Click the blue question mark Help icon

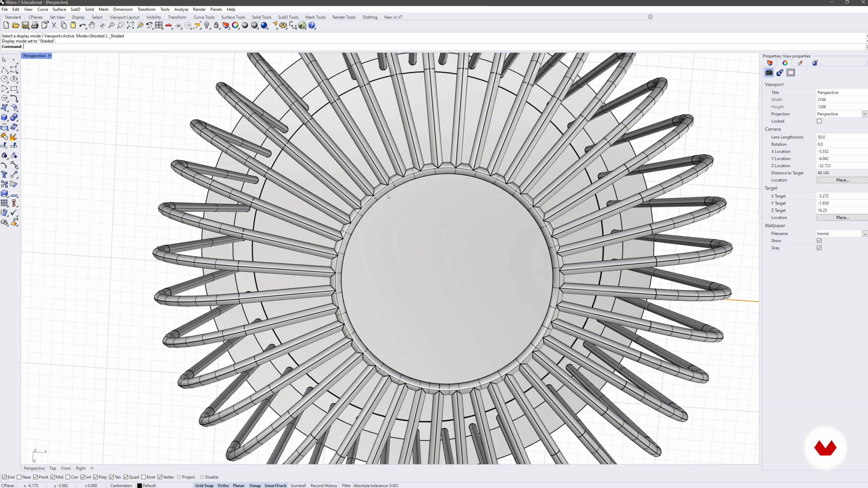click(312, 25)
